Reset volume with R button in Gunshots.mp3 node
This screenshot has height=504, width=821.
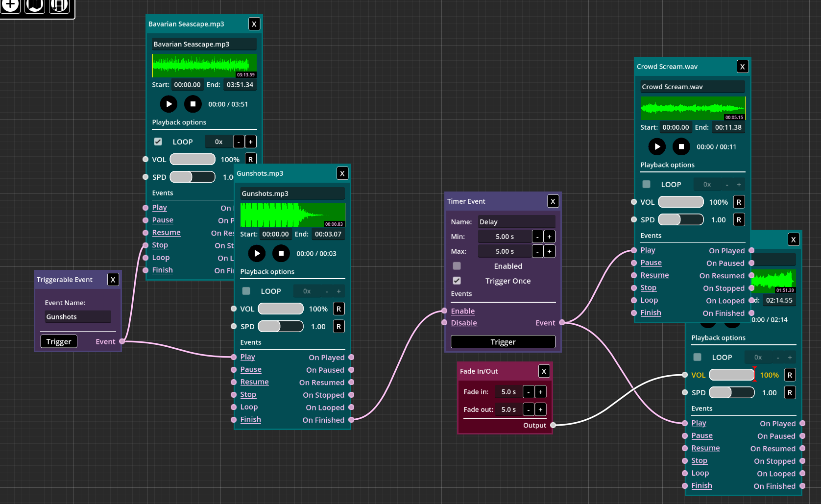coord(338,309)
